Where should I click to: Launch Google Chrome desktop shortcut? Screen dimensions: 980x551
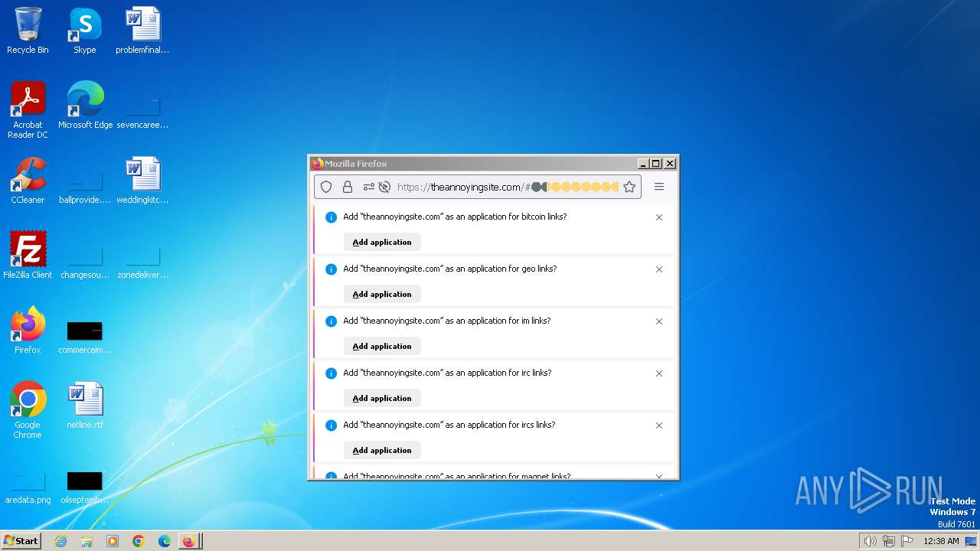(x=28, y=409)
